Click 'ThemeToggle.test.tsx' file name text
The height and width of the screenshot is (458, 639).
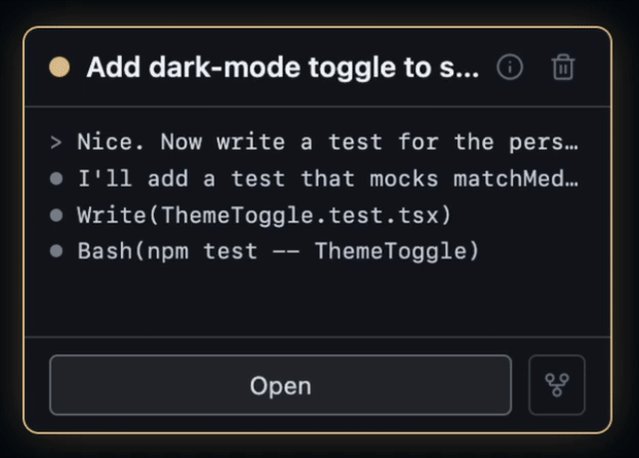pos(300,215)
